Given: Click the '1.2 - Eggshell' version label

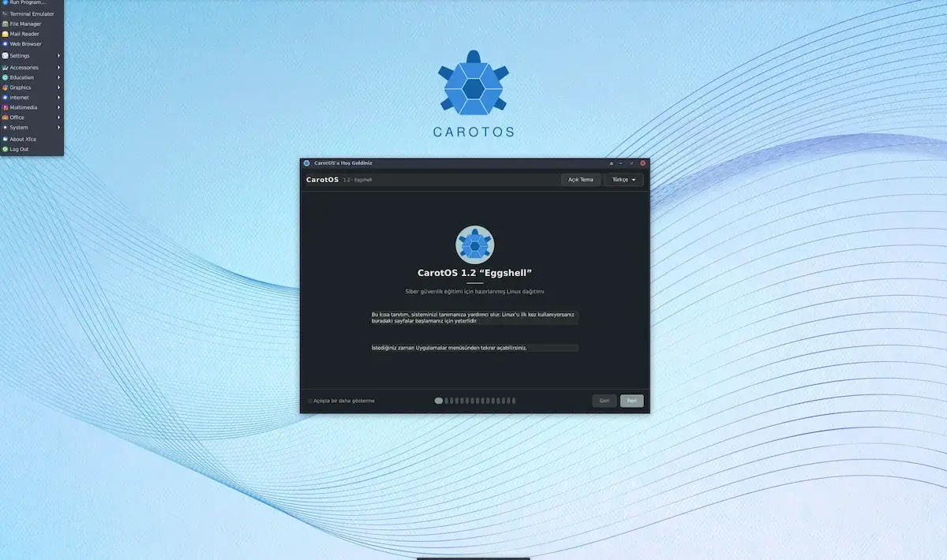Looking at the screenshot, I should [357, 180].
